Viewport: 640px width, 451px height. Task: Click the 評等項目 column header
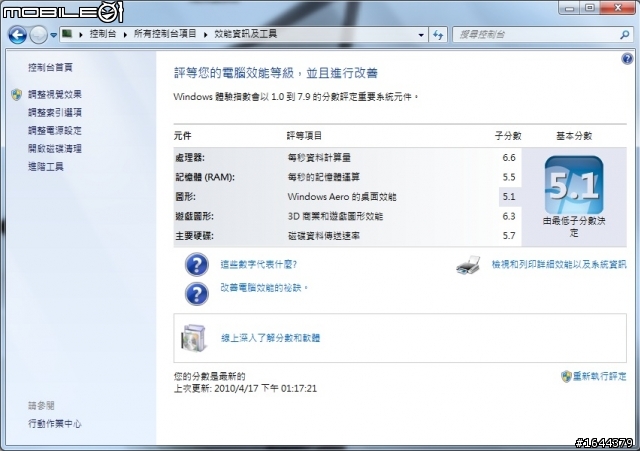(x=304, y=136)
